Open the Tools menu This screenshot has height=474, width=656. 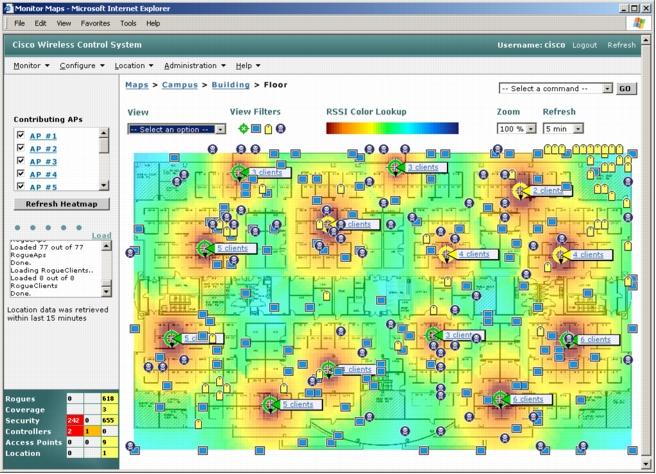tap(128, 23)
